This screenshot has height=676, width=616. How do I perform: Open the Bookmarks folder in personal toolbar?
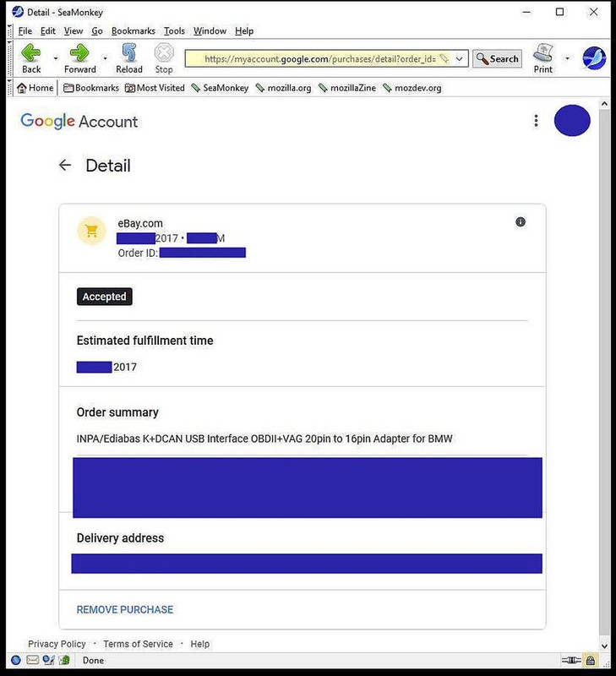[91, 88]
